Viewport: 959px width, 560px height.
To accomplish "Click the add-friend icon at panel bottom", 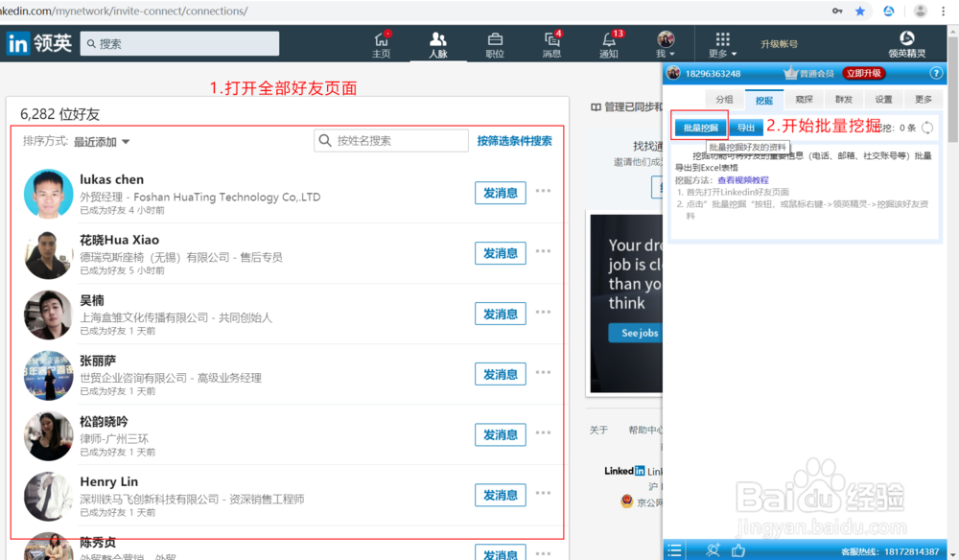I will pyautogui.click(x=713, y=550).
